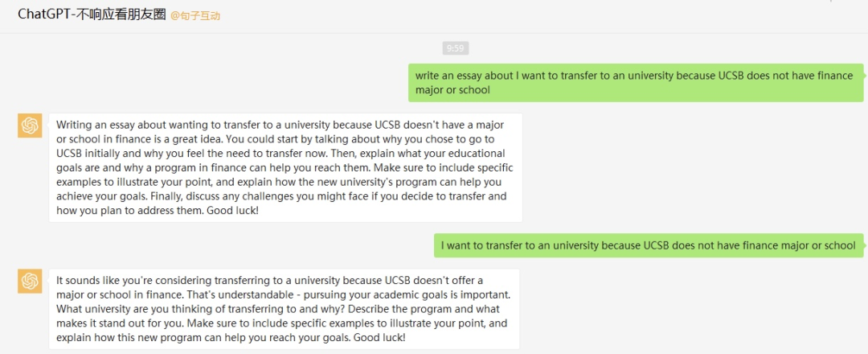Click ChatGPT avatar beside the "It sounds like" reply
Image resolution: width=868 pixels, height=354 pixels.
point(30,281)
